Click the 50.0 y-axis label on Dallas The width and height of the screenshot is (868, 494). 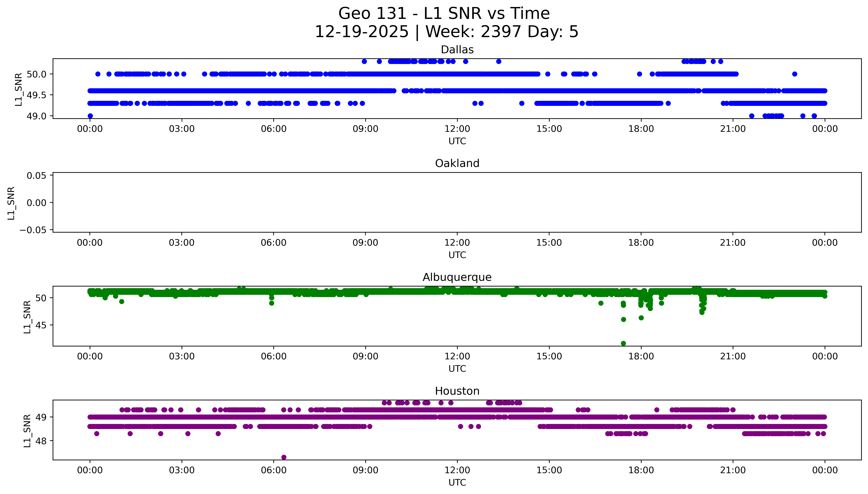coord(36,74)
